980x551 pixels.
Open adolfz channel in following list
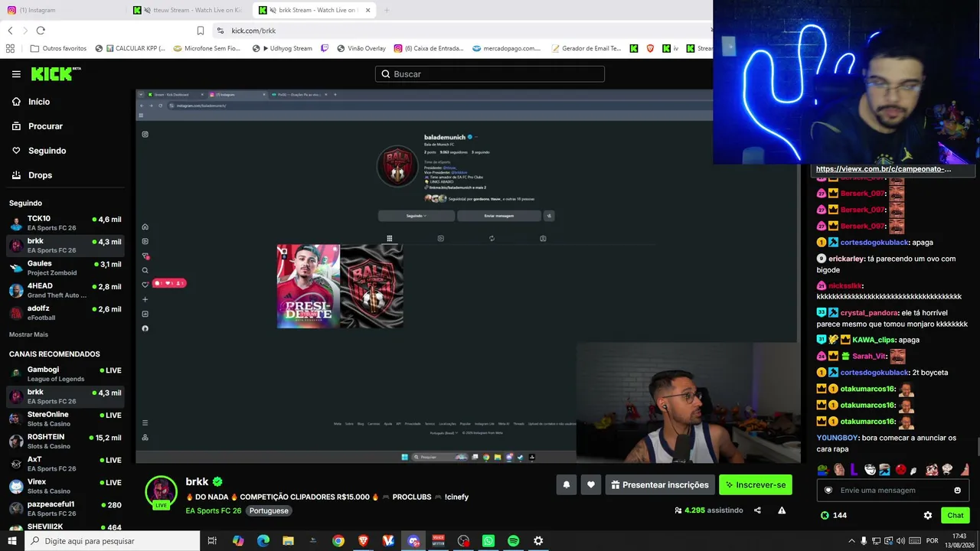(x=65, y=312)
